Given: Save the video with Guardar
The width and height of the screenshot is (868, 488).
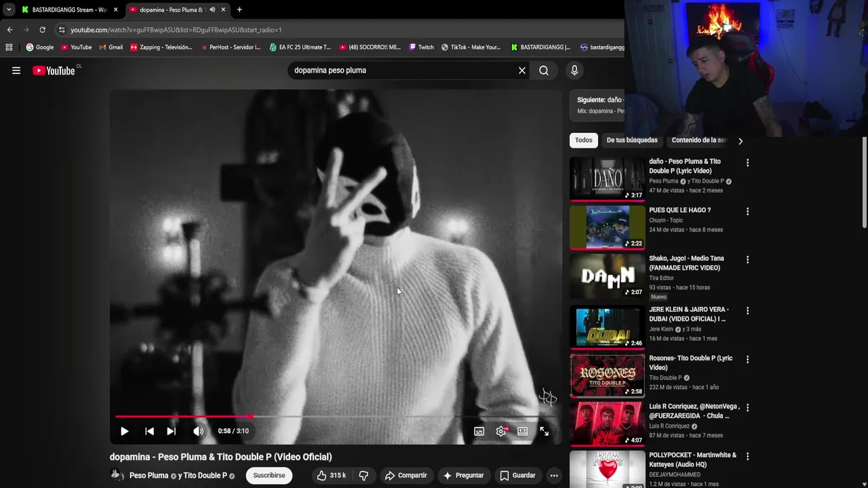Looking at the screenshot, I should [x=517, y=476].
